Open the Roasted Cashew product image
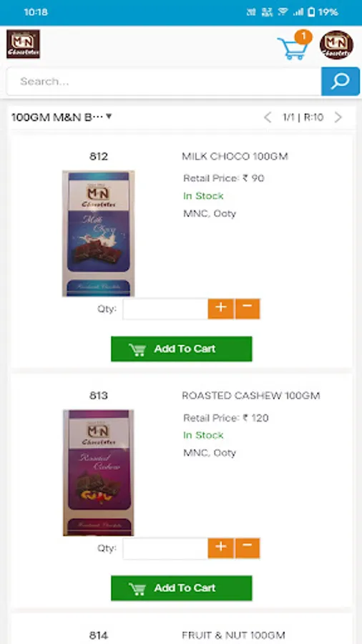This screenshot has height=644, width=362. coord(99,473)
